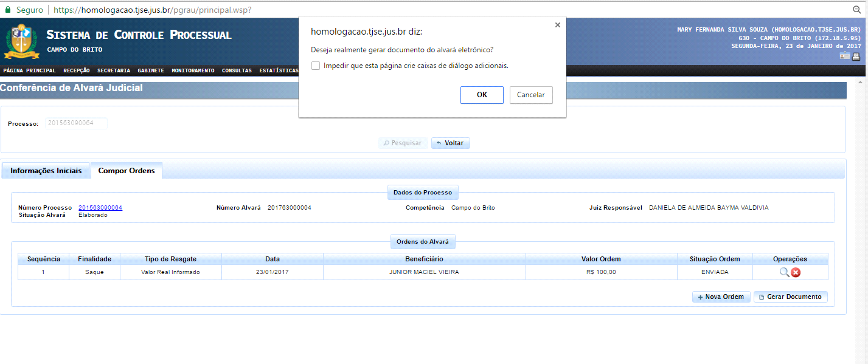Click the magnifier icon to view order
This screenshot has width=868, height=364.
(x=784, y=272)
